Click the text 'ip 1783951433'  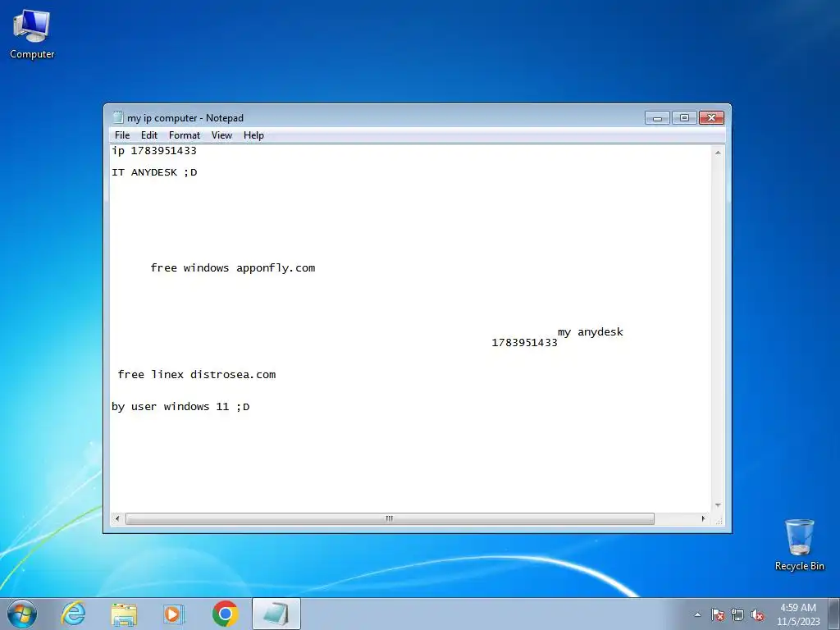point(154,151)
